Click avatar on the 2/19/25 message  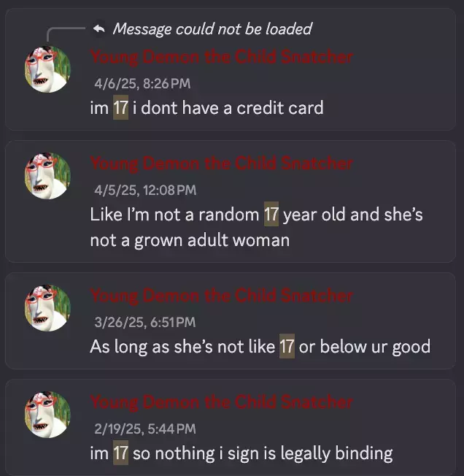pyautogui.click(x=47, y=415)
